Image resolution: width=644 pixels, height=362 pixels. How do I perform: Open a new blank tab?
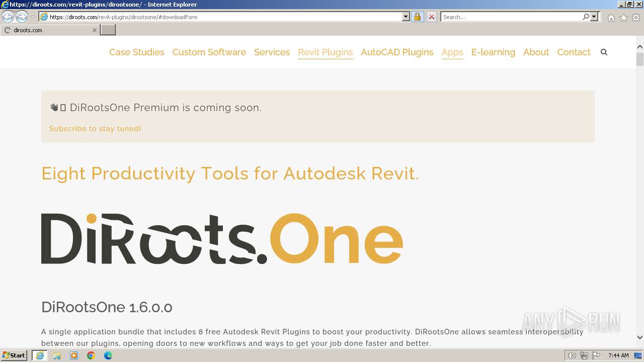coord(108,30)
